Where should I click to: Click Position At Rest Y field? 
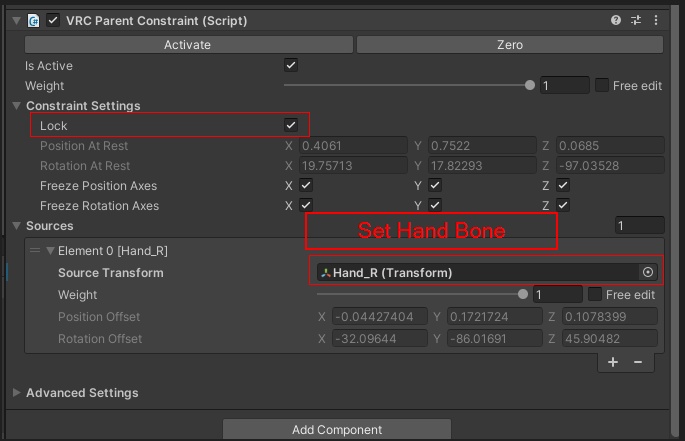pos(482,146)
